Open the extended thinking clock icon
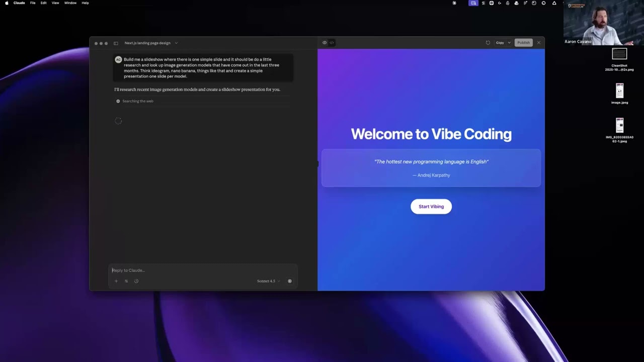This screenshot has height=362, width=644. [x=136, y=281]
